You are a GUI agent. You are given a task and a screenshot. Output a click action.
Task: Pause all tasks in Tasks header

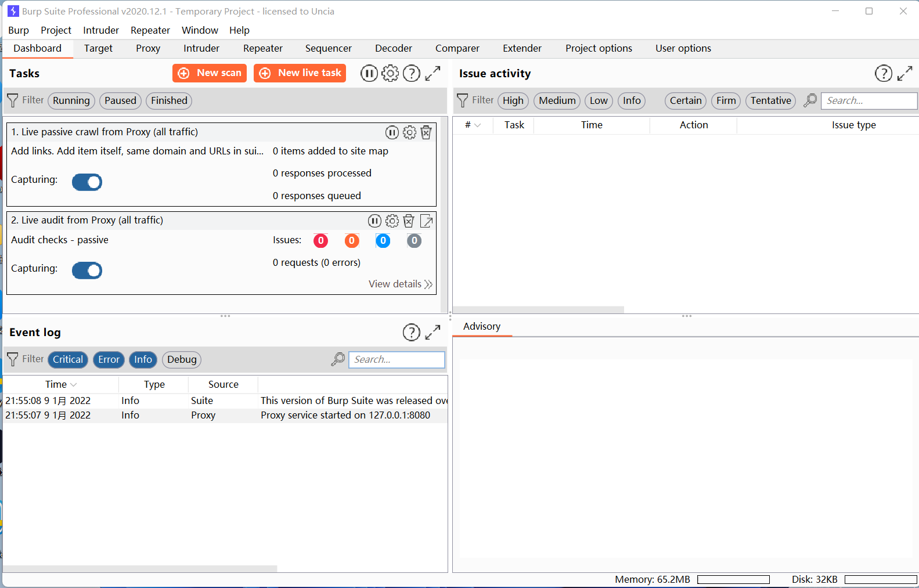point(369,73)
